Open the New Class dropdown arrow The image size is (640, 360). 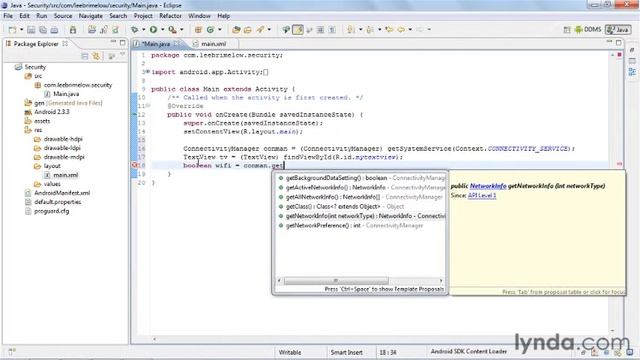[x=219, y=30]
